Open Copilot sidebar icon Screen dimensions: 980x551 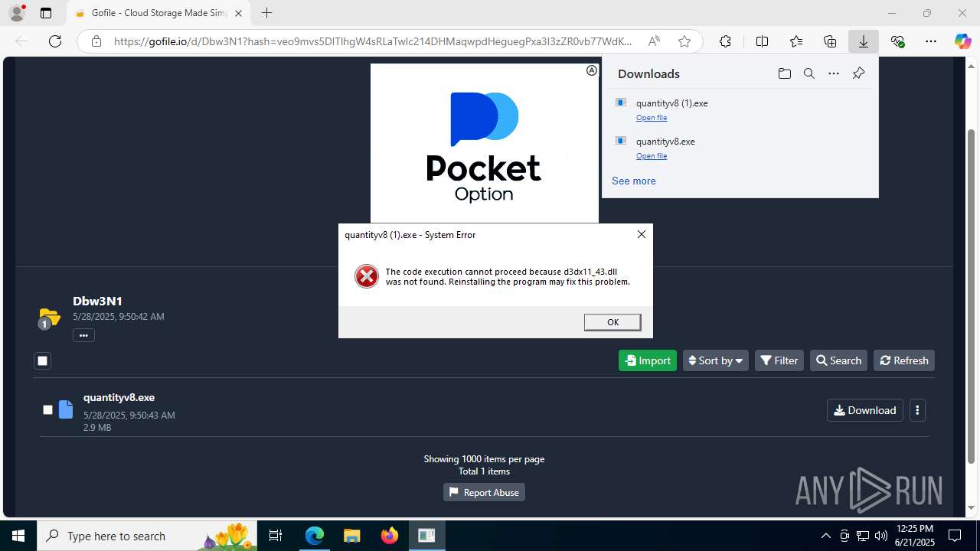click(962, 41)
